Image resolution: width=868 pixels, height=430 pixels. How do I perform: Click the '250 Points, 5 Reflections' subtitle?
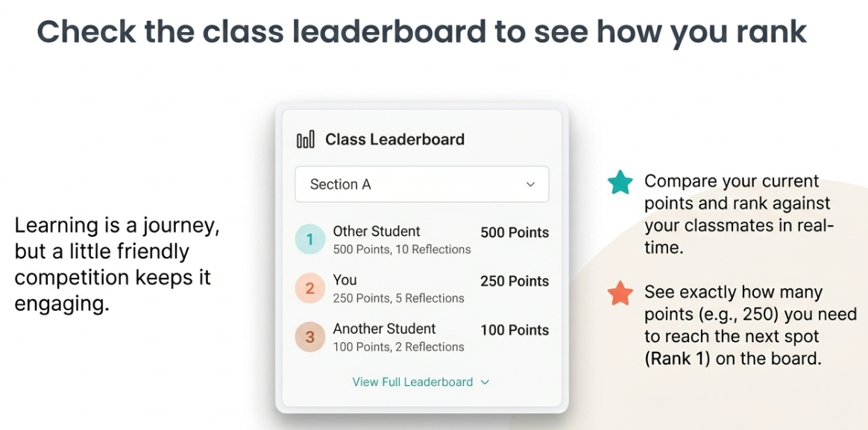point(398,298)
